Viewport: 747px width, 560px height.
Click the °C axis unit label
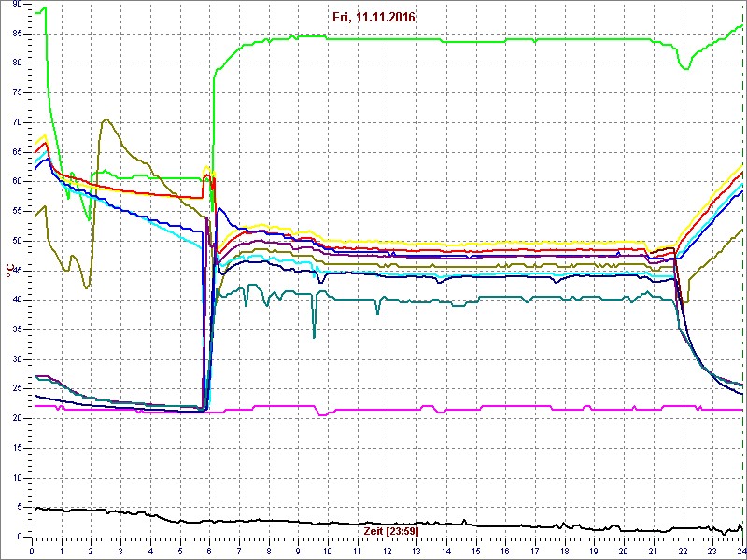[8, 271]
